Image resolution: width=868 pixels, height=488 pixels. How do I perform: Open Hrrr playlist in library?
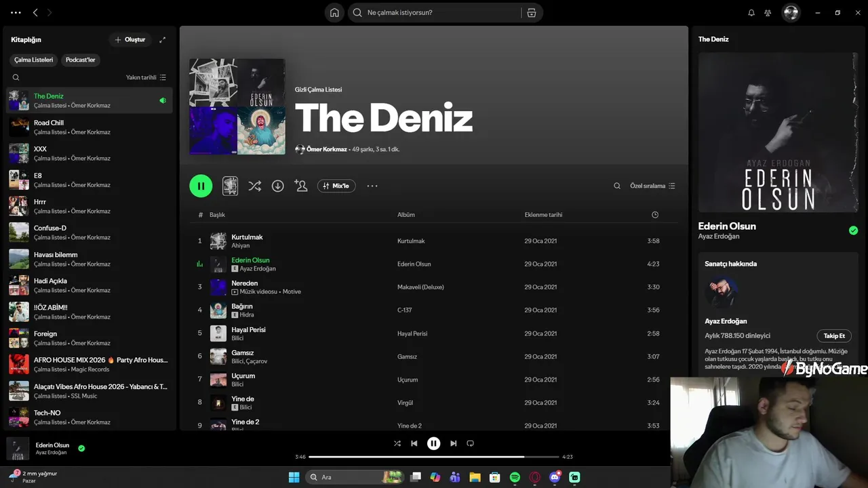(x=90, y=206)
